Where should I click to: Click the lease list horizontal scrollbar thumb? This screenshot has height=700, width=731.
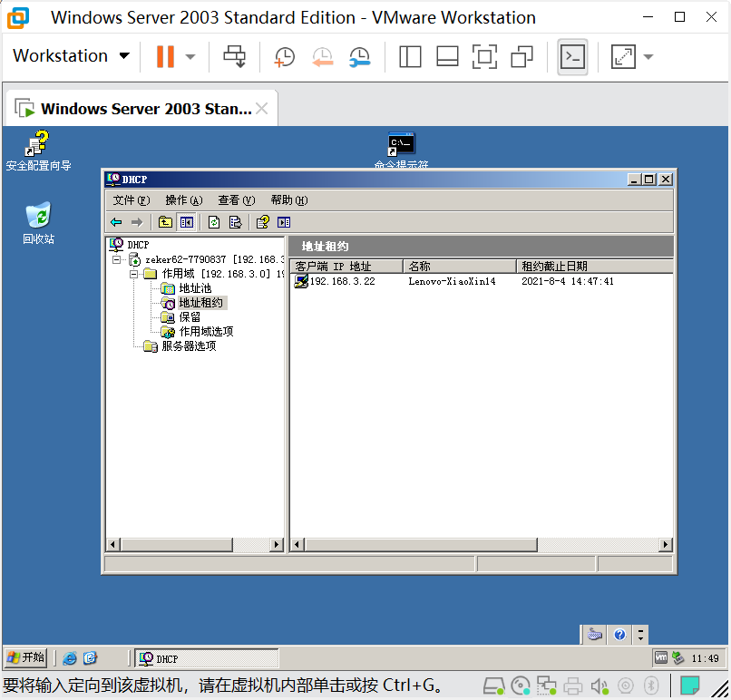click(421, 544)
